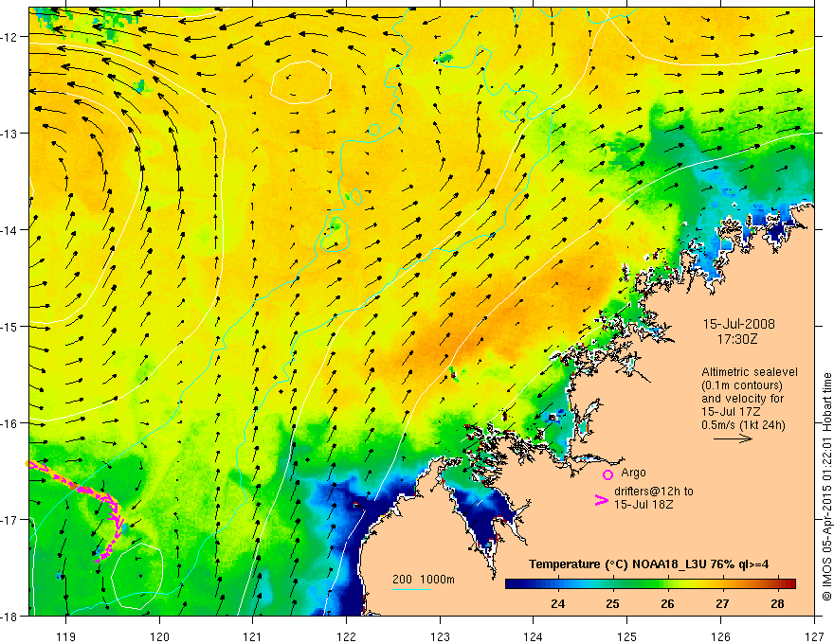The image size is (834, 644).
Task: Click the latitude axis label -12
Action: [11, 37]
